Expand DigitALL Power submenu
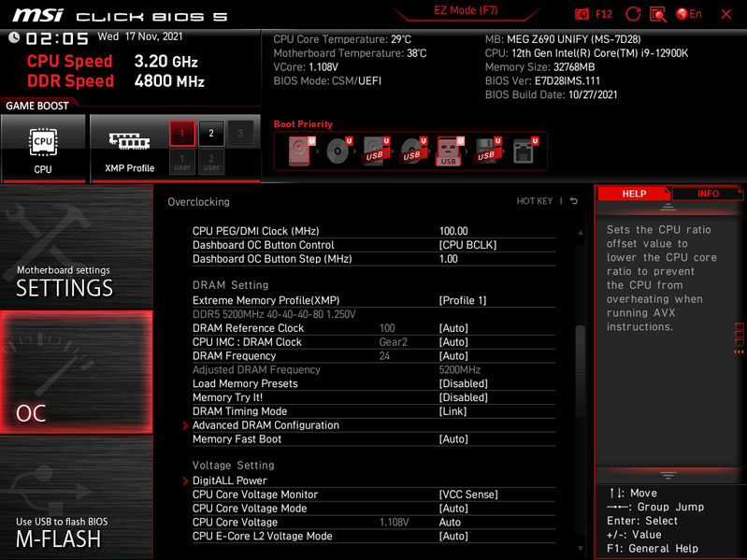747x560 pixels. (230, 481)
